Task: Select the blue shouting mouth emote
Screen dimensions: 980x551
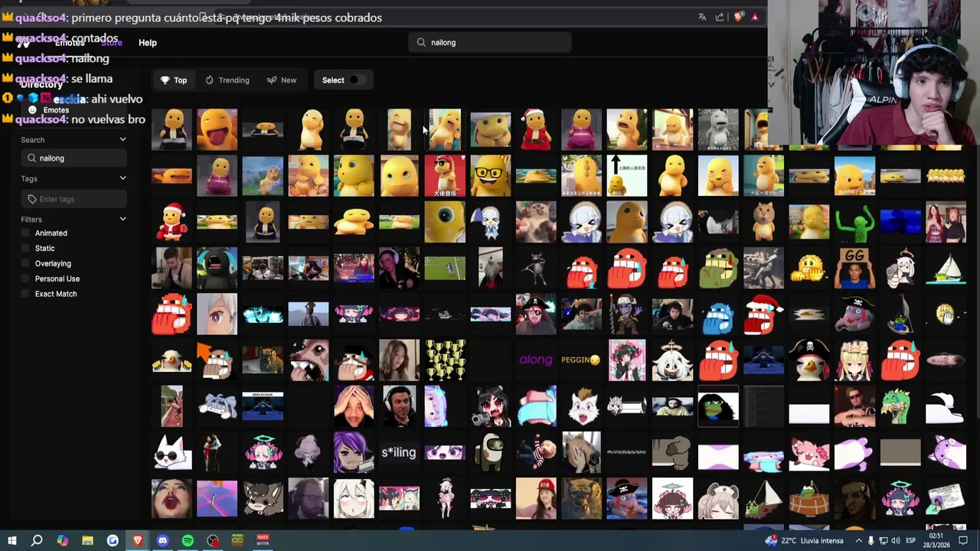Action: pos(718,314)
